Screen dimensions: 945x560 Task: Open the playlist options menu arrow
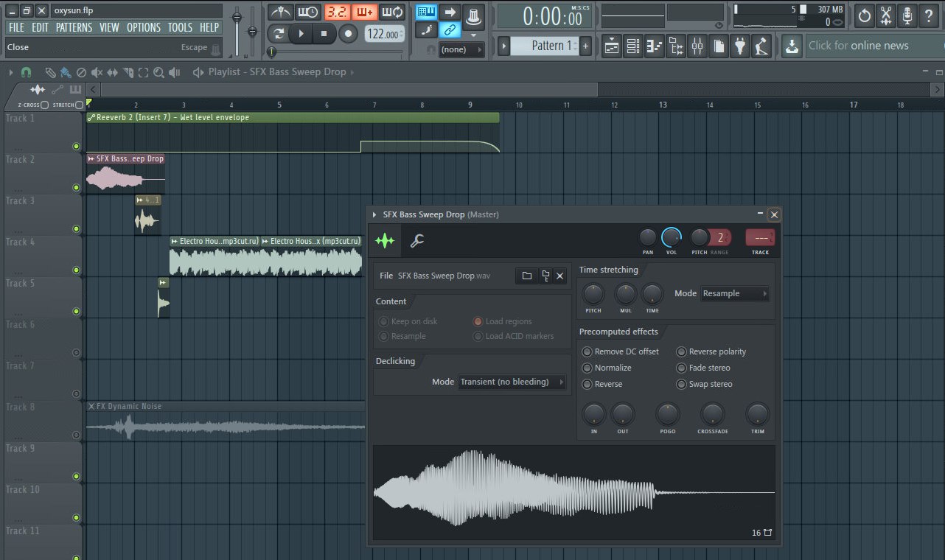(x=11, y=72)
